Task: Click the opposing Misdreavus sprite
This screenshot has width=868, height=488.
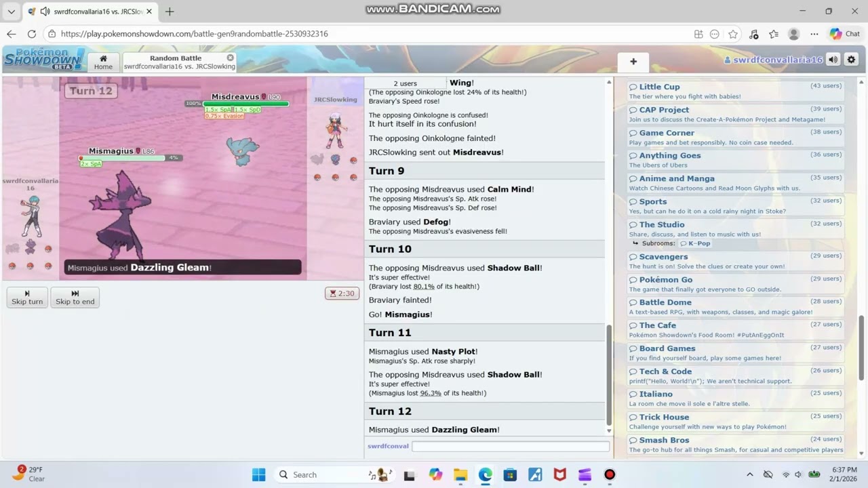Action: 242,150
